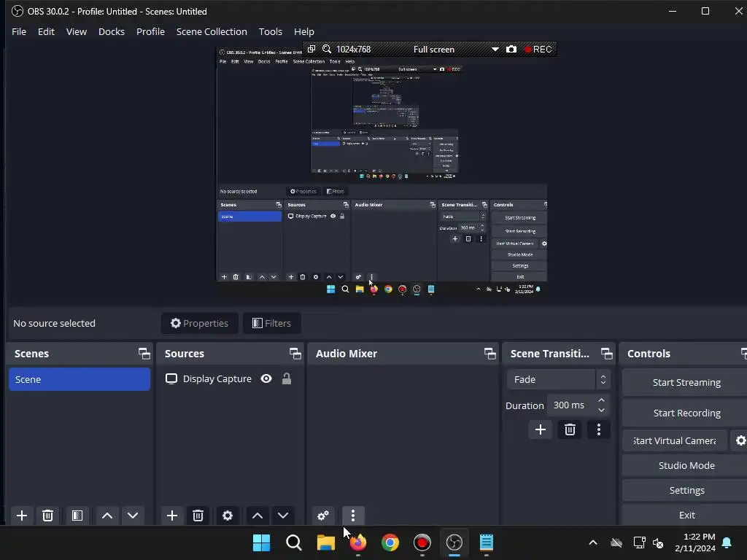
Task: Open virtual camera settings gear
Action: point(740,440)
